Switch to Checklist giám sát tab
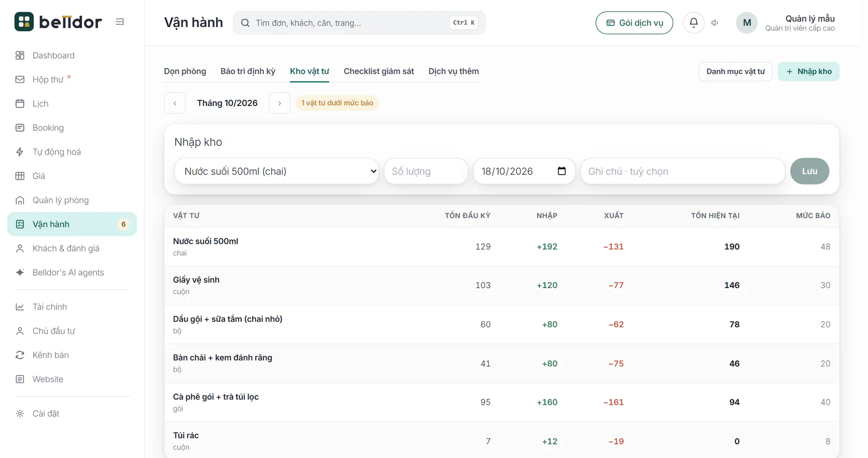Image resolution: width=868 pixels, height=458 pixels. (379, 71)
